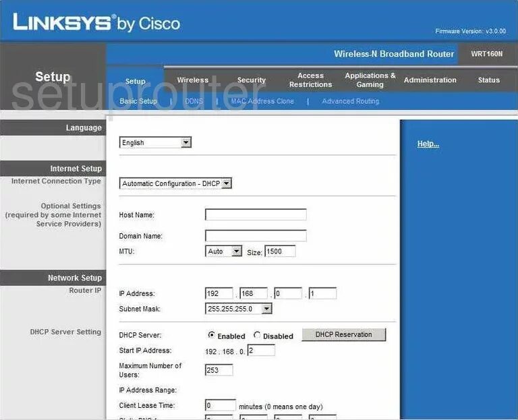Select DHCP Server Enabled radio button

click(x=211, y=335)
